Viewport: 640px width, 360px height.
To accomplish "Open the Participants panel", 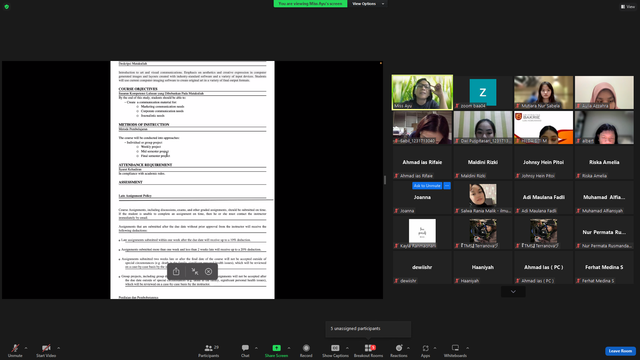I will 209,350.
